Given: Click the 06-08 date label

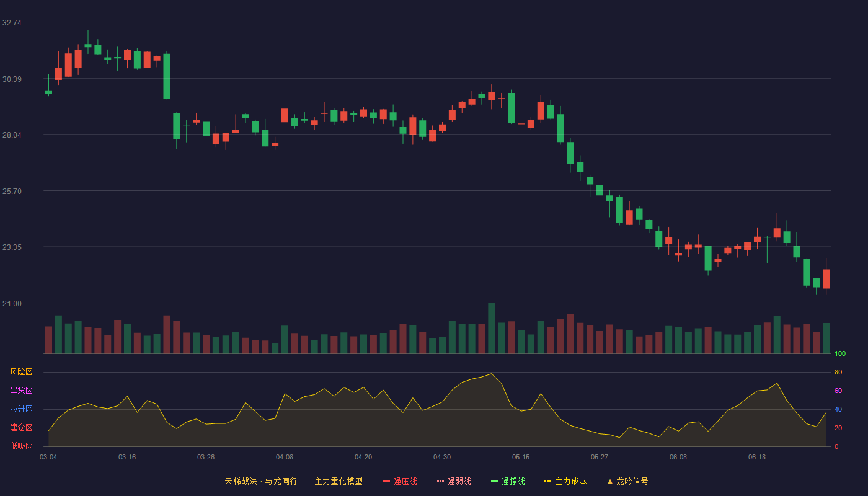Looking at the screenshot, I should [x=678, y=457].
